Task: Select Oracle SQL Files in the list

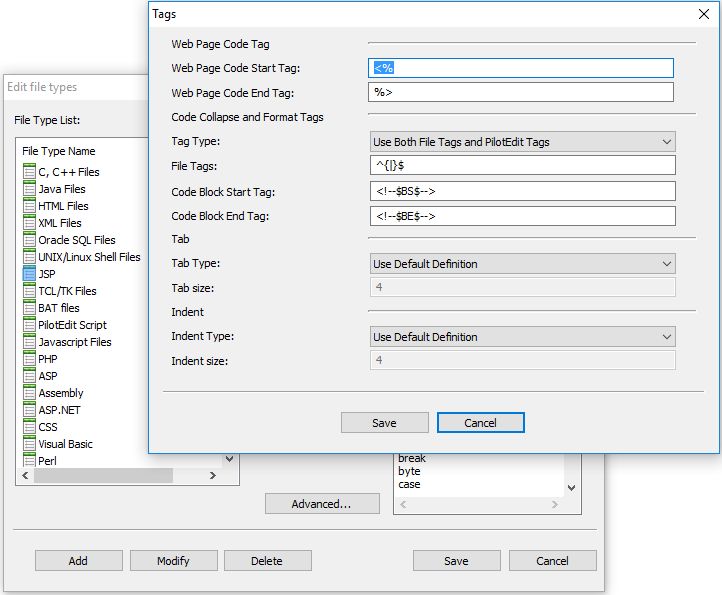Action: click(77, 240)
